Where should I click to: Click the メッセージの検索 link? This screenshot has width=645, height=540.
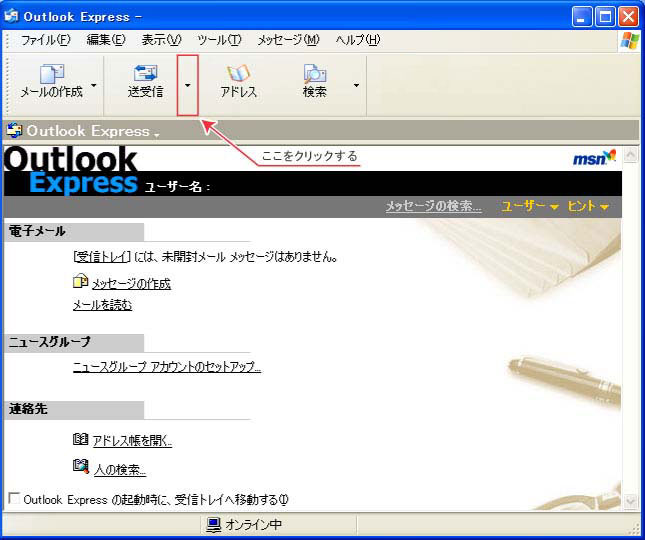pos(433,206)
